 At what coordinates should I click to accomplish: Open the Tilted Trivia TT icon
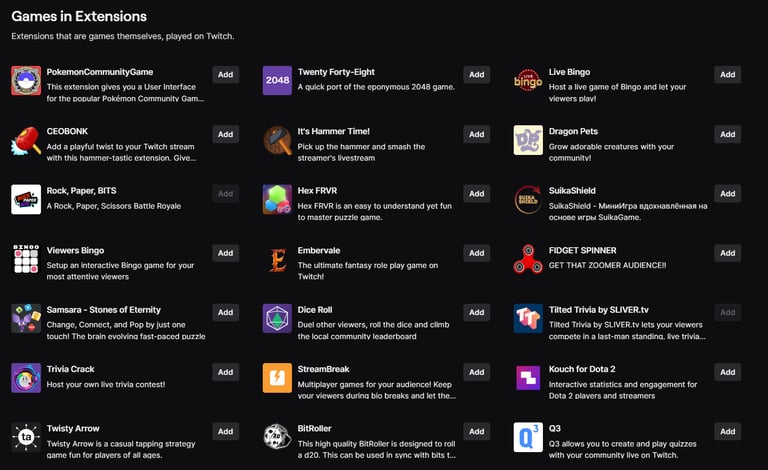528,318
